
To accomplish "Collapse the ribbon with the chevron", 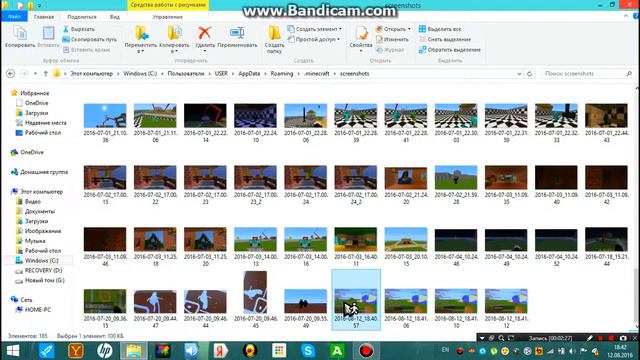I will 626,16.
